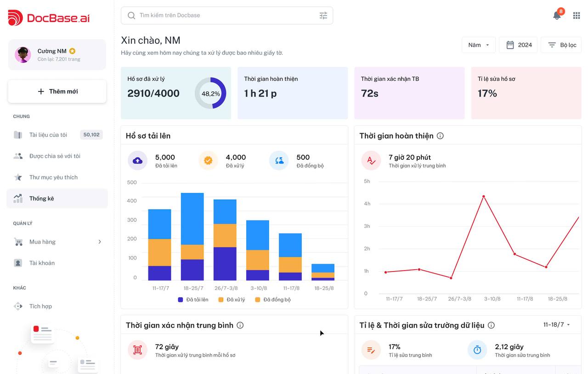The height and width of the screenshot is (374, 588).
Task: Open the 2024 year picker
Action: tap(518, 45)
